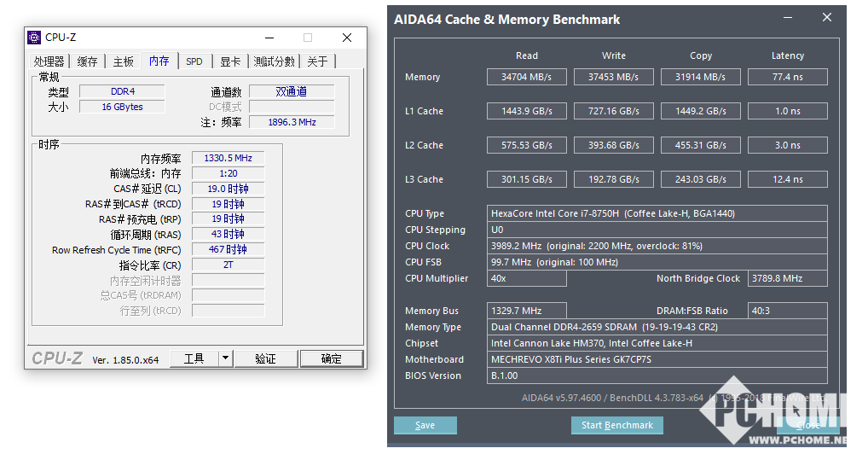Click the 验证 button

click(x=266, y=358)
